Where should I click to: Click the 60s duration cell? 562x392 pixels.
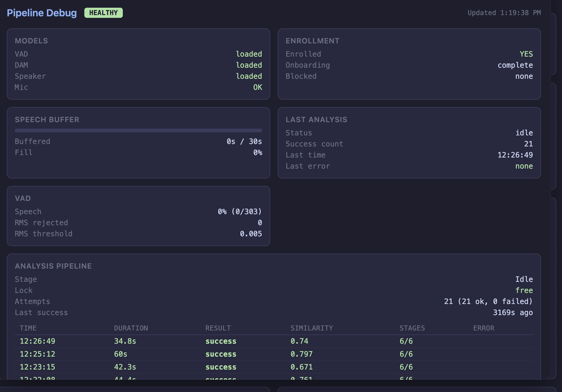pyautogui.click(x=121, y=354)
